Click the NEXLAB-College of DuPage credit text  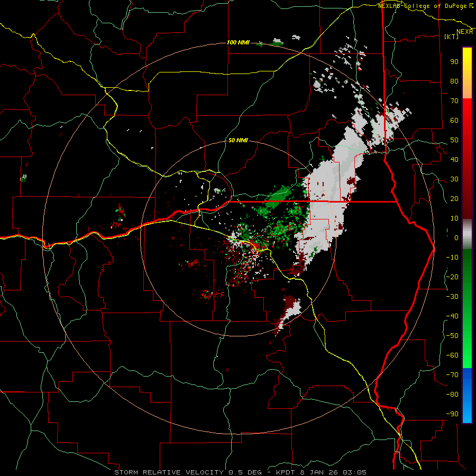423,6
